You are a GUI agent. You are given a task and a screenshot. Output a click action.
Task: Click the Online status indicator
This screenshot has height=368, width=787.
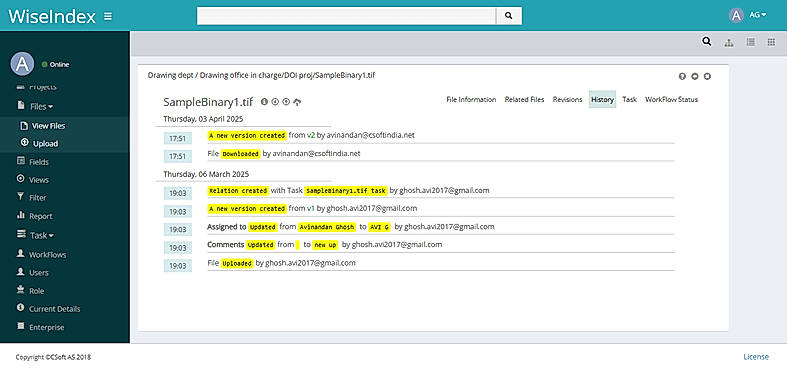point(56,64)
